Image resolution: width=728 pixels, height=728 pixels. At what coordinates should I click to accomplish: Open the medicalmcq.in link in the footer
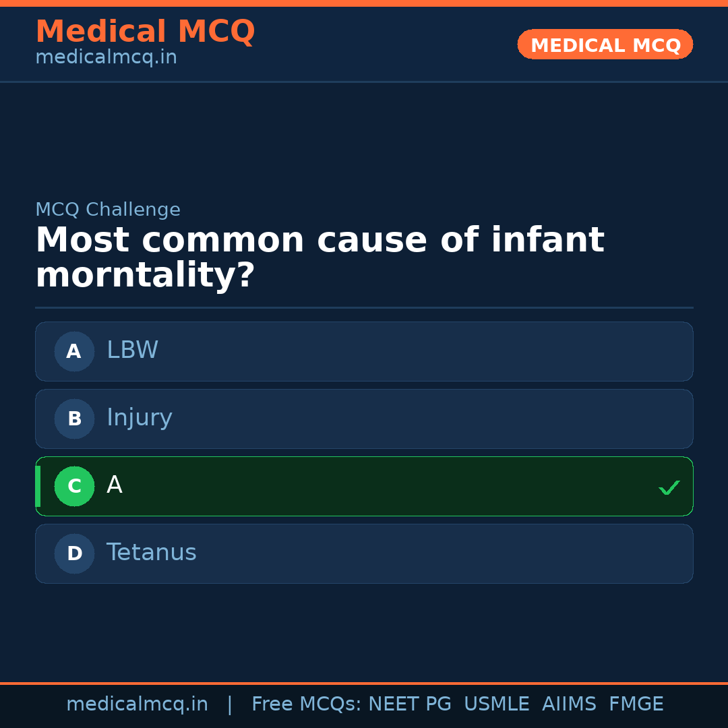pos(138,704)
